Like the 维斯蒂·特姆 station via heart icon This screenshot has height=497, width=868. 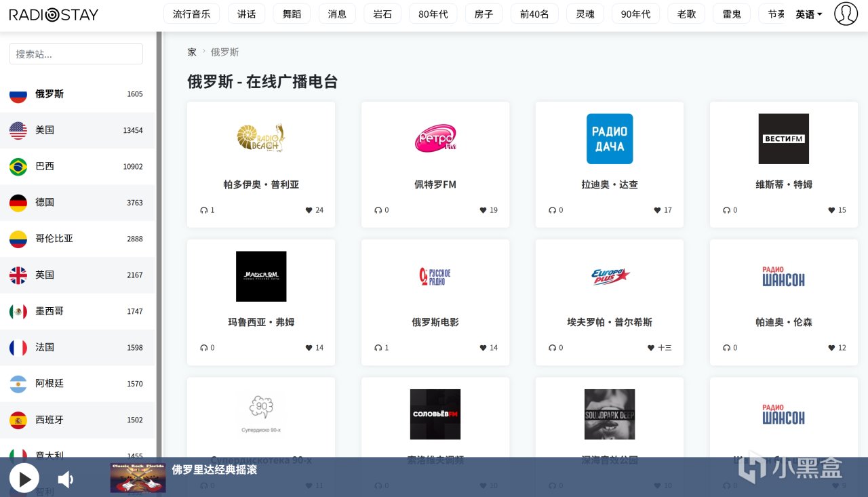[832, 210]
